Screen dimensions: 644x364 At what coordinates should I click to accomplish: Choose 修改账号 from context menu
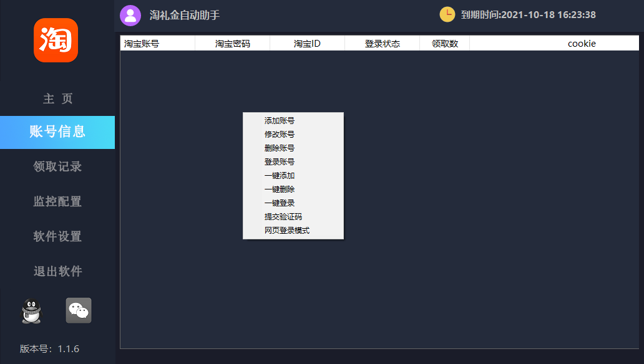293,134
